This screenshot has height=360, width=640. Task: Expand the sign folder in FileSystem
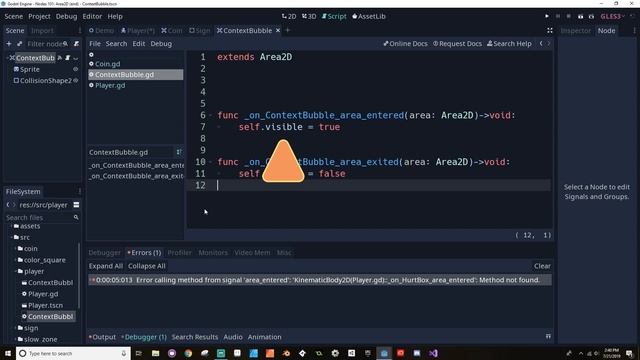16,328
